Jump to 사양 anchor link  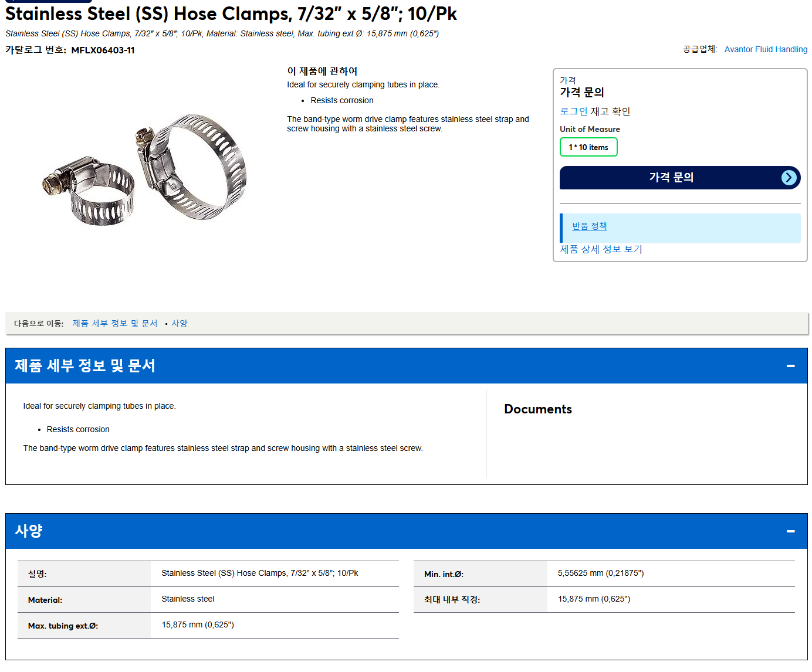point(180,324)
